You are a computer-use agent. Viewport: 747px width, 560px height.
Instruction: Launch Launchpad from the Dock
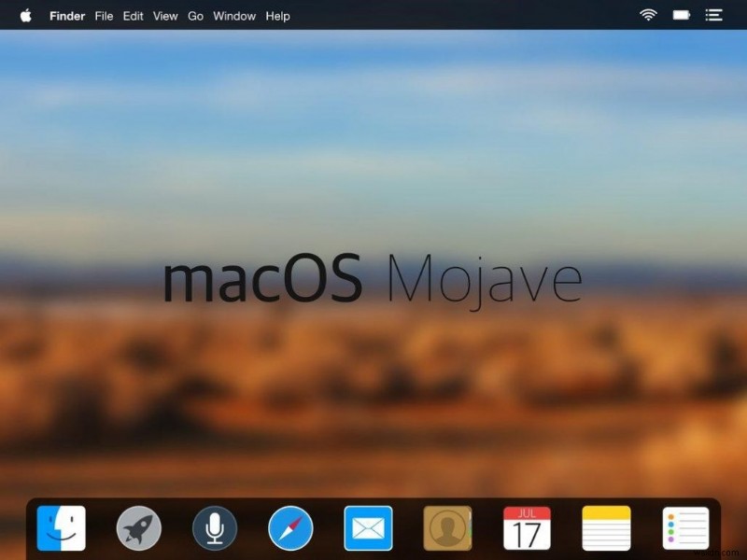(138, 528)
